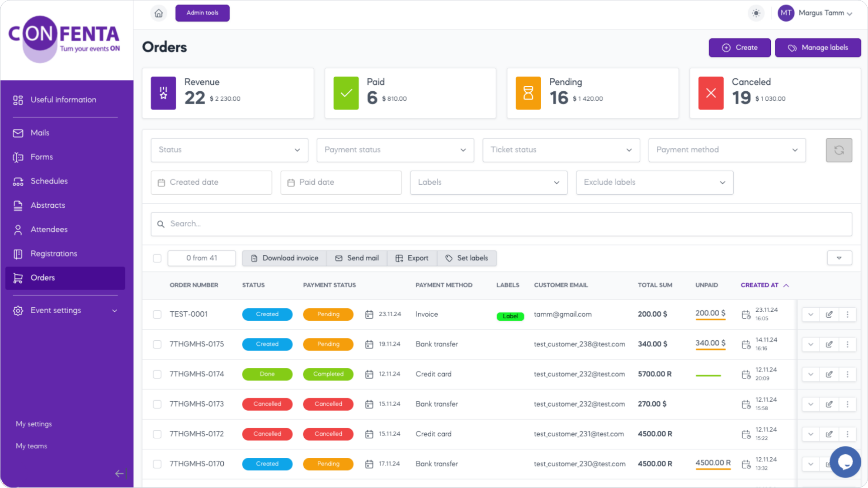Toggle the light/dark theme sun icon
Image resolution: width=868 pixels, height=488 pixels.
coord(756,13)
